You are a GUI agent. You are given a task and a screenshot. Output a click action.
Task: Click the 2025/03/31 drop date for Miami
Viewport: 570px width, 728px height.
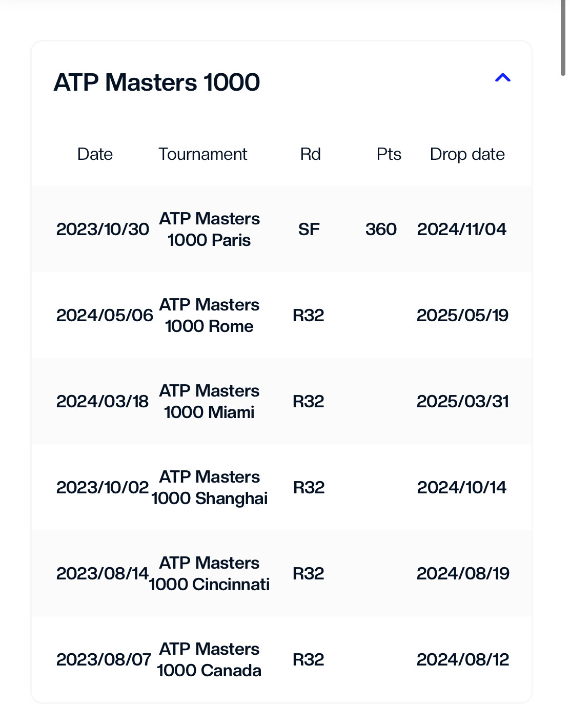tap(463, 401)
